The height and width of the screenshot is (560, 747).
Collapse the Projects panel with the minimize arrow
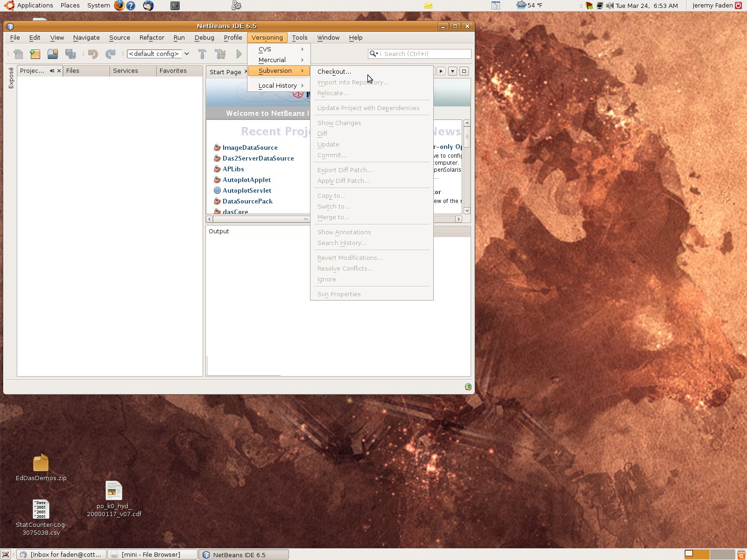pyautogui.click(x=52, y=70)
